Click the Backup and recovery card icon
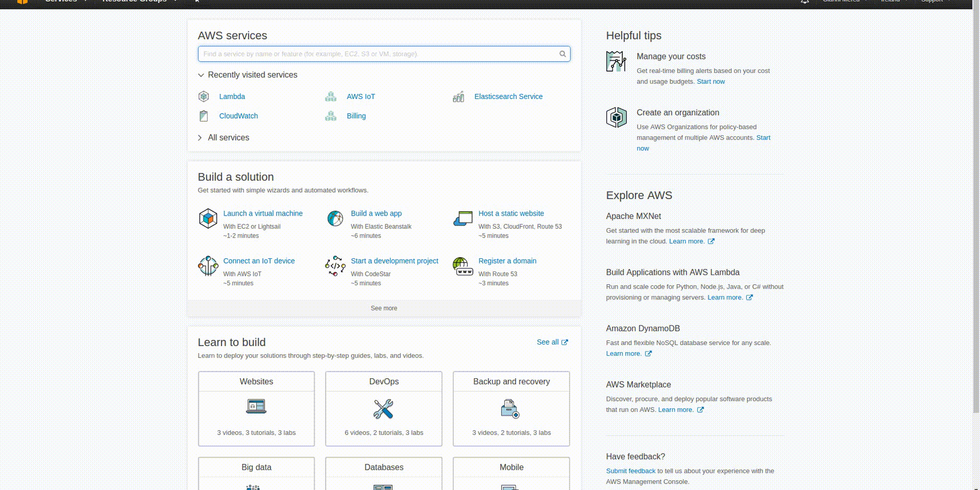This screenshot has height=490, width=980. click(x=511, y=409)
